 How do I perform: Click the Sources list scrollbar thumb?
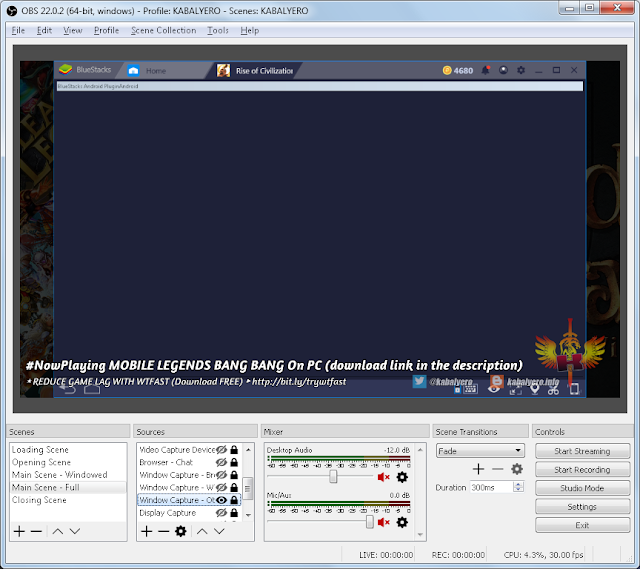pyautogui.click(x=248, y=487)
